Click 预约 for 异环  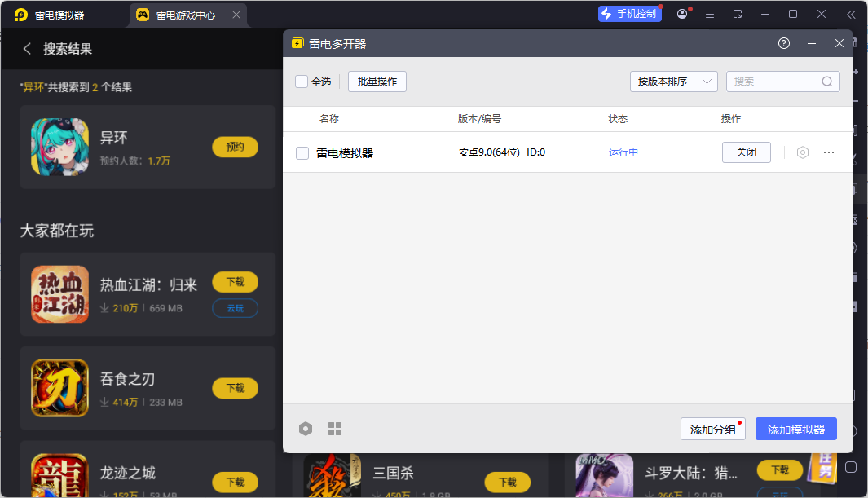236,147
